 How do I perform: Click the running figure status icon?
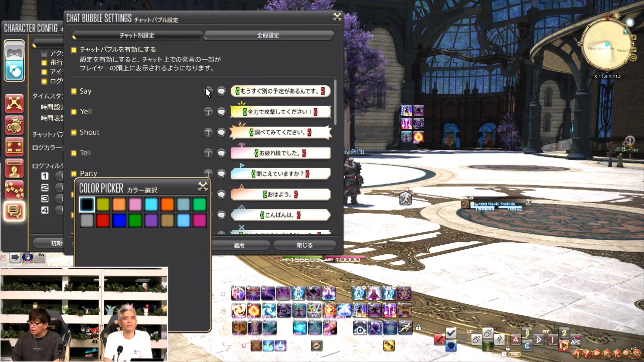406,199
